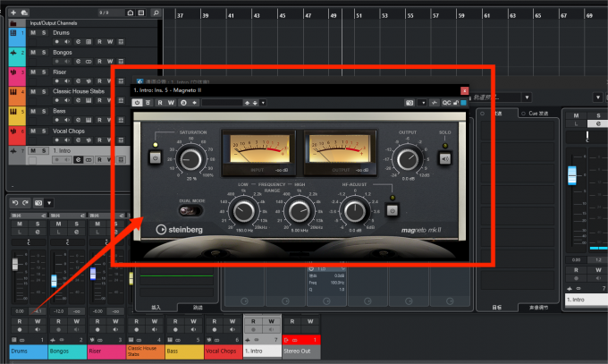Click the High frequency range knob

299,211
